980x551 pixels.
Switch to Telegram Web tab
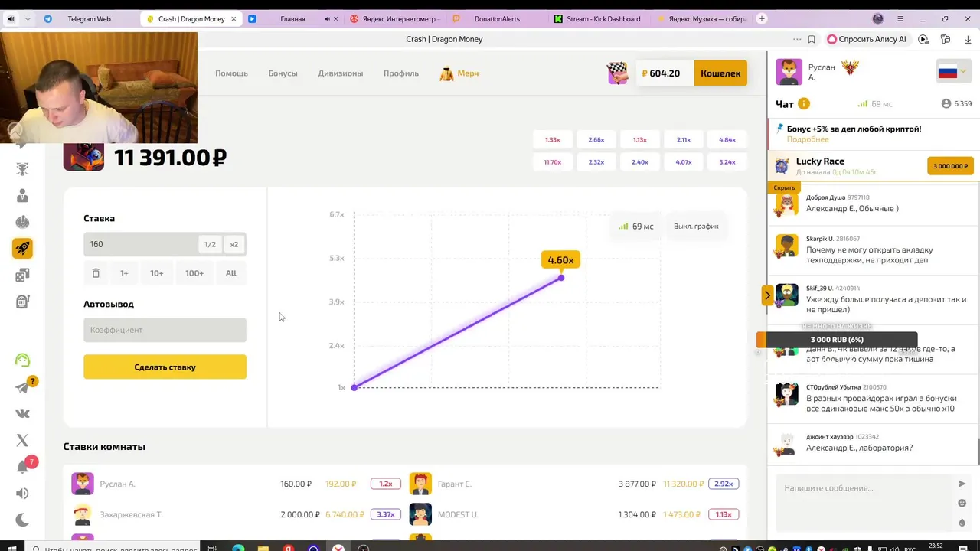(x=89, y=19)
